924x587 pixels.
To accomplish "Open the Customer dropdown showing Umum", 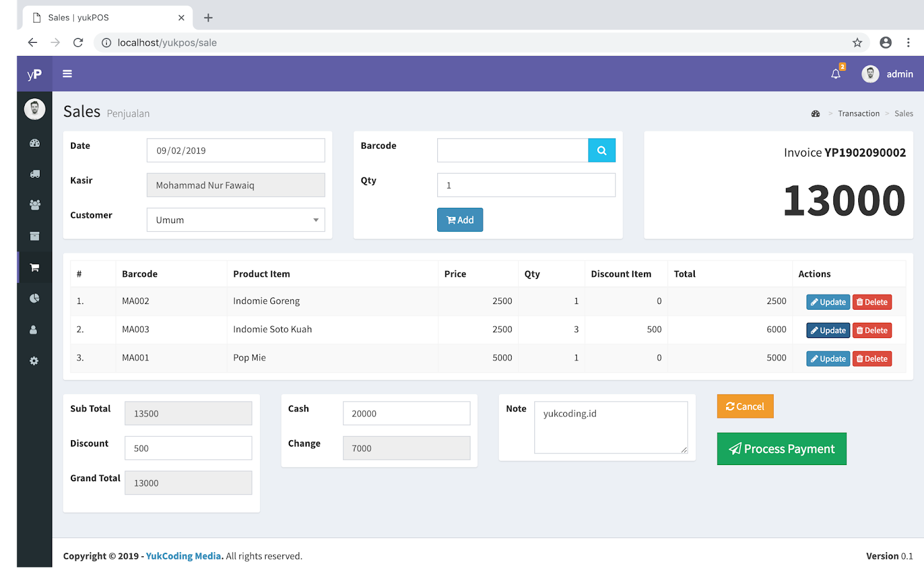I will tap(235, 220).
